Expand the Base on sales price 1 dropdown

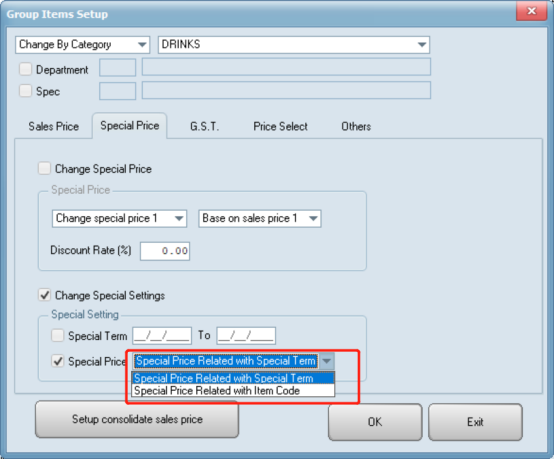pos(260,219)
